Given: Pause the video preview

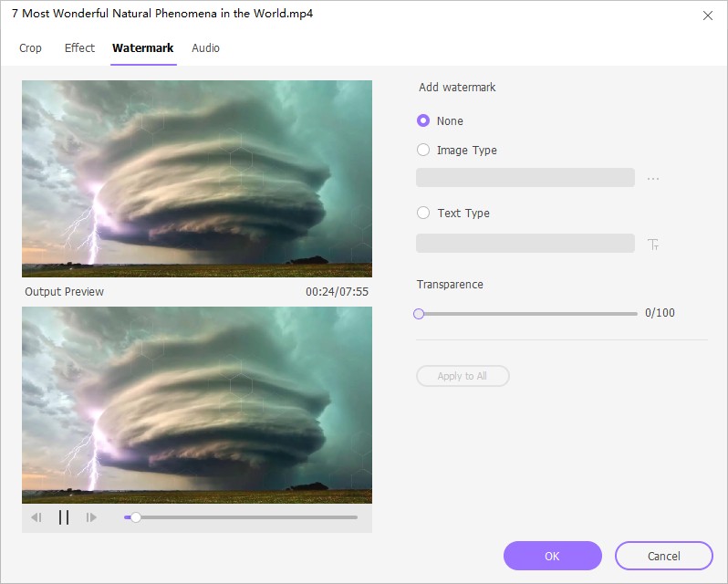Looking at the screenshot, I should [64, 517].
